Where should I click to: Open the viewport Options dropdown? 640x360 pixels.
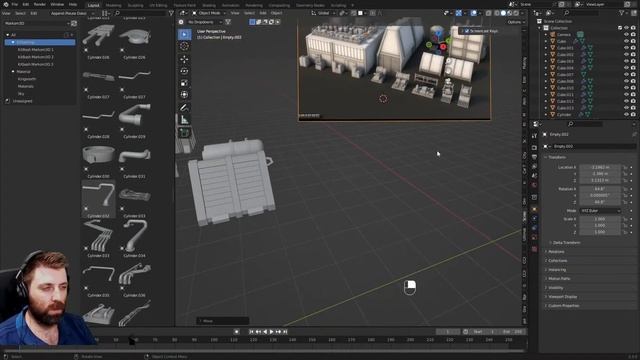point(516,22)
